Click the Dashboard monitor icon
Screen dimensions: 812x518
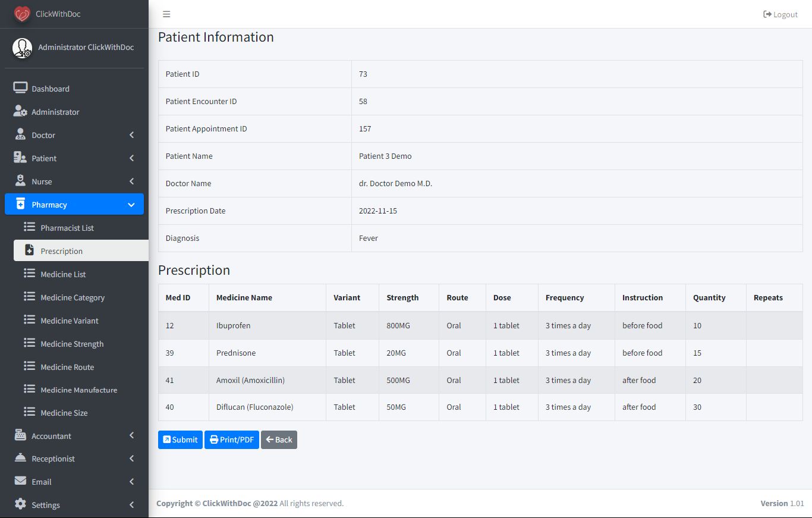point(20,89)
